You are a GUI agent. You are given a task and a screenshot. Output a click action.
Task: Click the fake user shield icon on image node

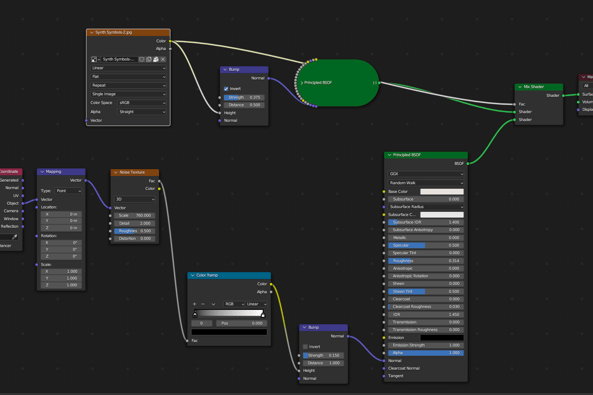pyautogui.click(x=142, y=59)
